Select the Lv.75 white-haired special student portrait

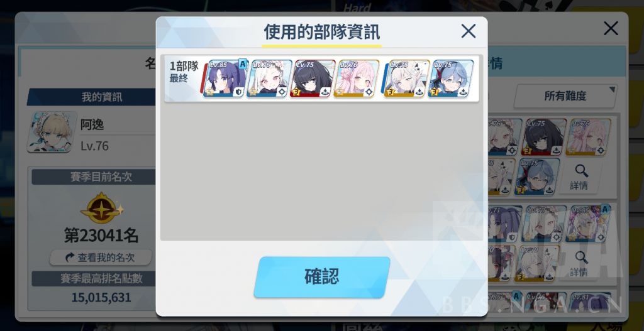[x=407, y=79]
